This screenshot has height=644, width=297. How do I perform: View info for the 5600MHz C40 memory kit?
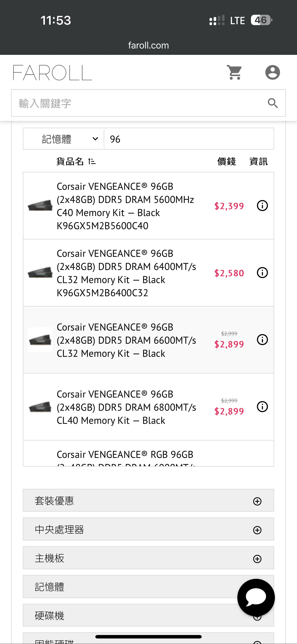coord(262,206)
